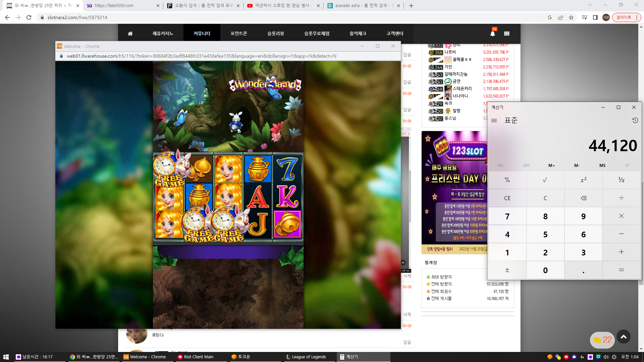Click the home icon in site navigation
Screen dimensions: 644x362
(x=130, y=34)
